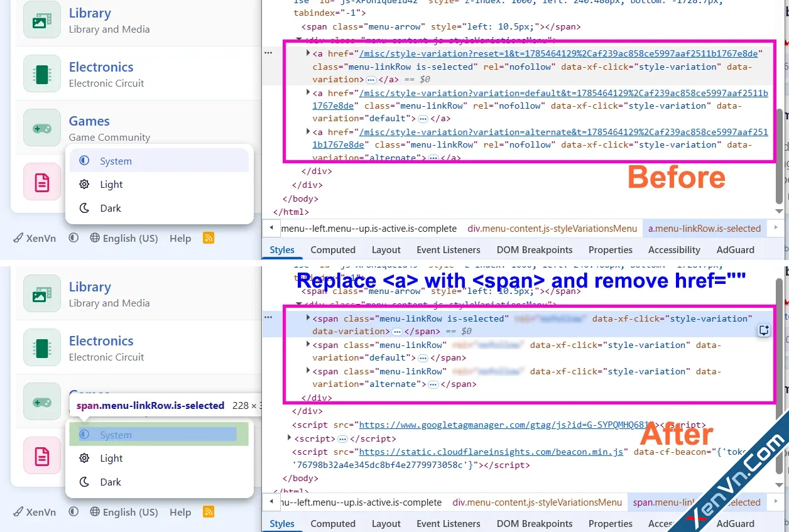
Task: Select Light in the After style menu
Action: tap(160, 458)
